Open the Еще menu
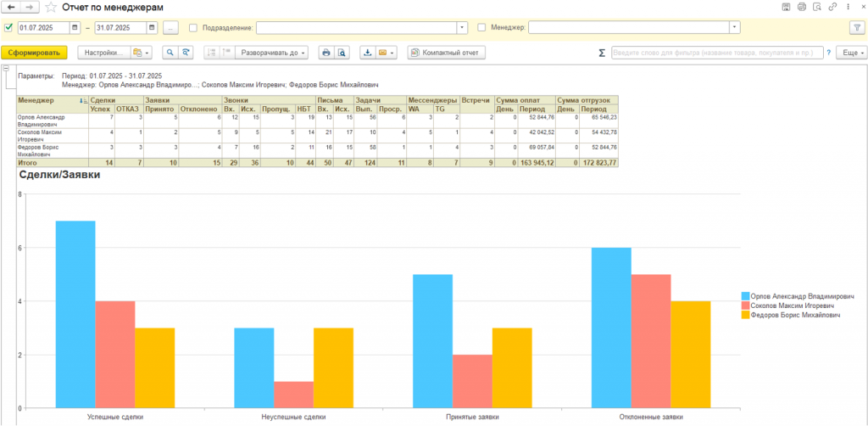 tap(850, 53)
